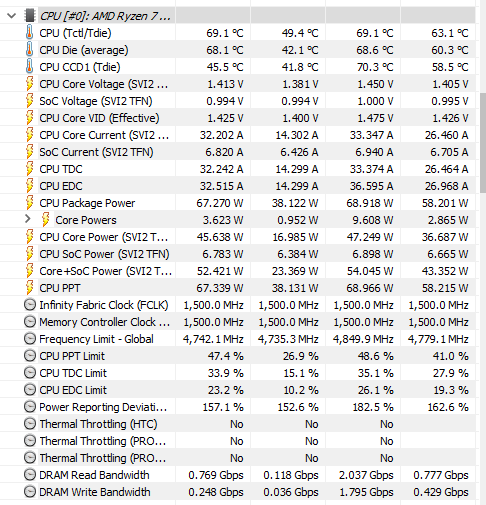Click clock icon beside Thermal Throttling (HTC)
Screen dimensions: 486x505
(x=30, y=424)
